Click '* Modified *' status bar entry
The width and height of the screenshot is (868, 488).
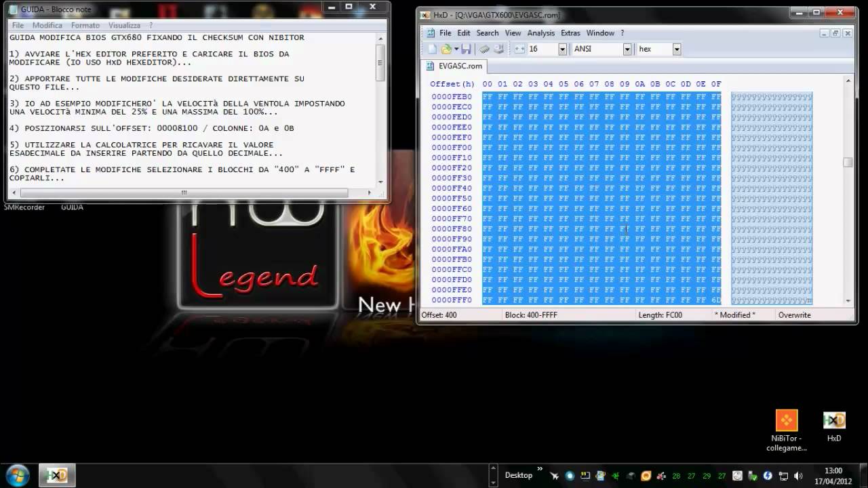[734, 315]
